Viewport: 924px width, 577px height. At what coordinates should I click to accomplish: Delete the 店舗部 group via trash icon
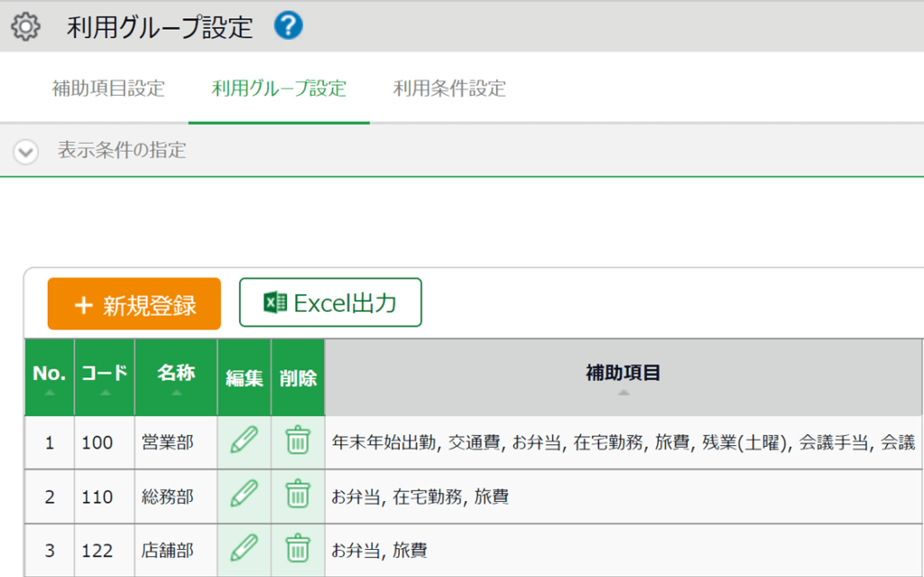pyautogui.click(x=298, y=549)
